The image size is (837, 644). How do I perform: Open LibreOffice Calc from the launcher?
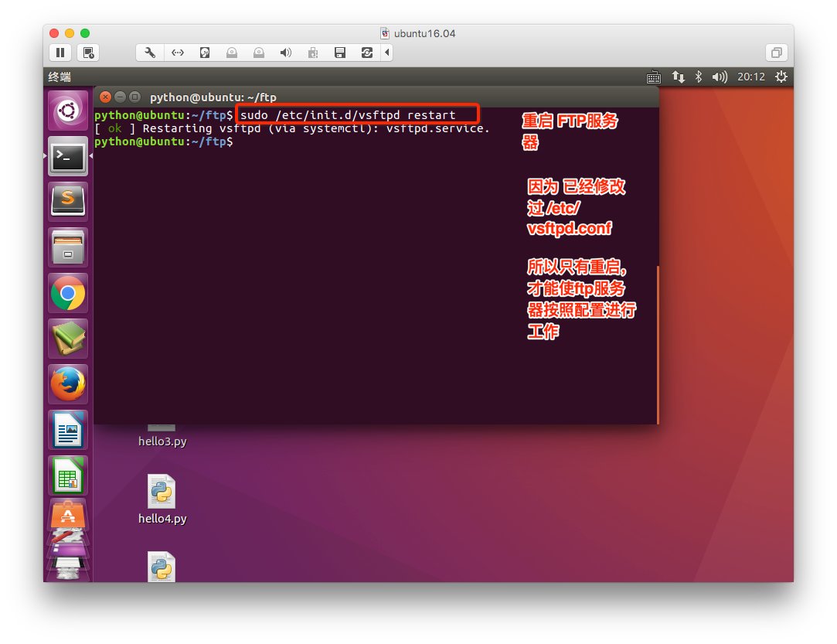tap(68, 475)
